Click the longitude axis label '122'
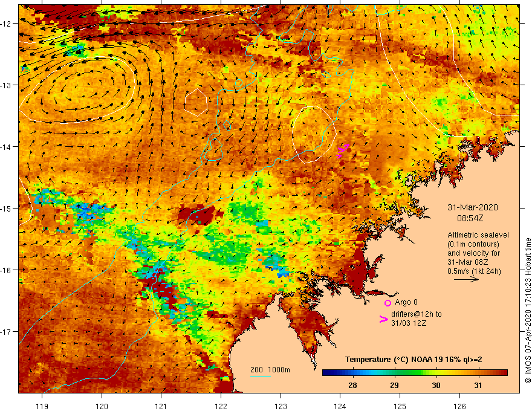Screen dimensions: 532x411 pos(221,406)
